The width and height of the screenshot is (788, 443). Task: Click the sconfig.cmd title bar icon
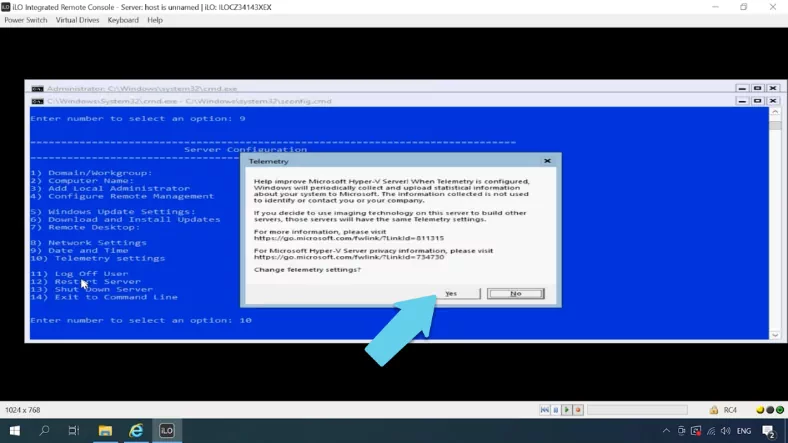38,101
